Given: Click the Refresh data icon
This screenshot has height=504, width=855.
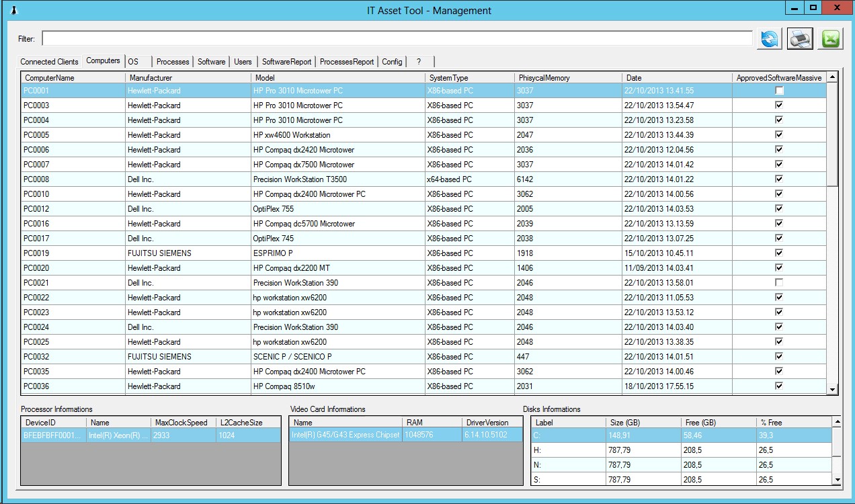Looking at the screenshot, I should (x=768, y=38).
